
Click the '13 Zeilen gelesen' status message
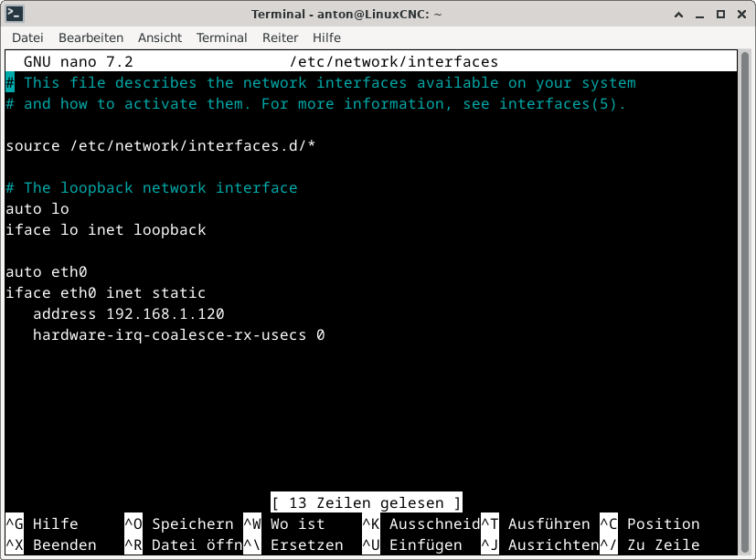367,502
